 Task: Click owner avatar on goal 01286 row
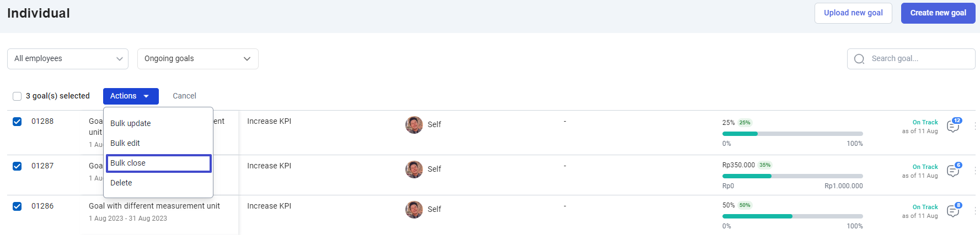click(414, 209)
